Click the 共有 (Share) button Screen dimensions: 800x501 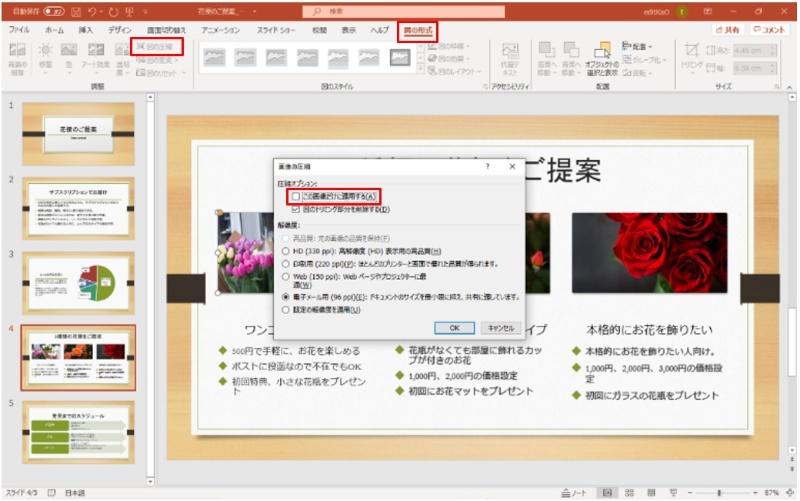(x=728, y=30)
